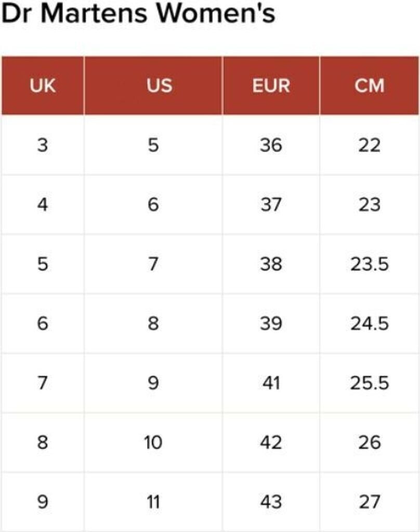Screen dimensions: 420x532
Task: Click EUR size 37 cell
Action: pyautogui.click(x=271, y=205)
